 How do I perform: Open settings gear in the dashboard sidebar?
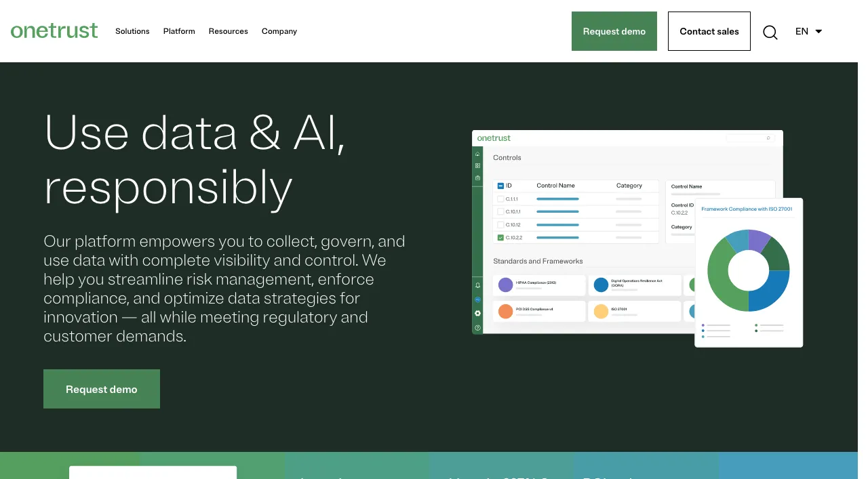[x=477, y=313]
